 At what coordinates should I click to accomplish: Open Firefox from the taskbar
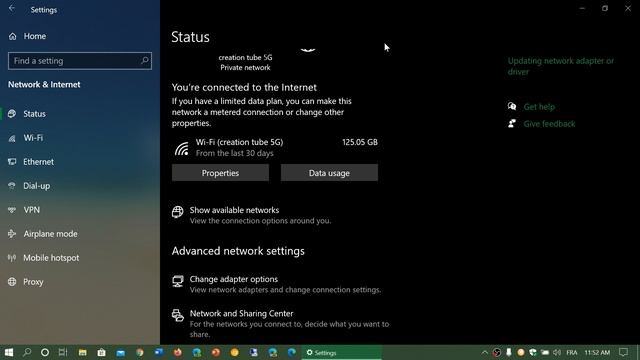(178, 352)
